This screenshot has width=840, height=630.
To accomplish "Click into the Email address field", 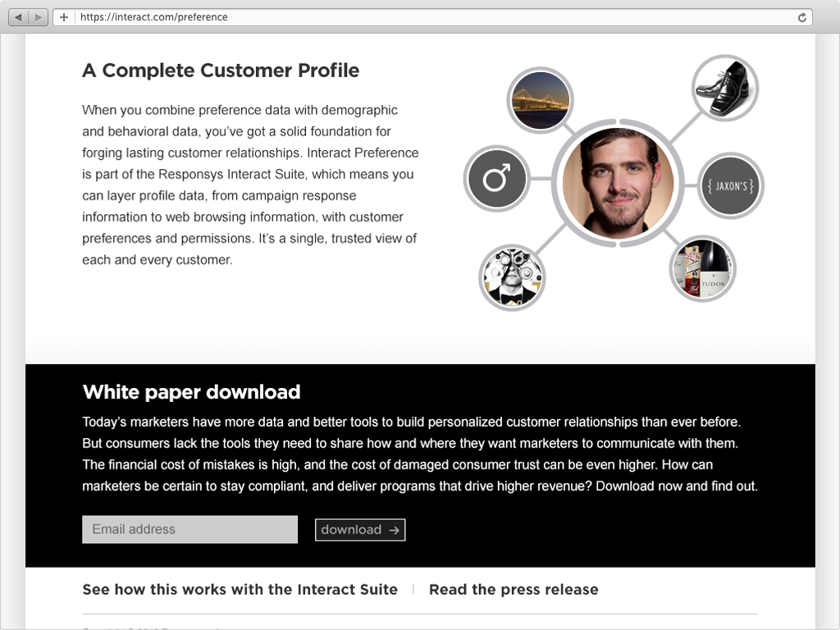I will (x=189, y=529).
